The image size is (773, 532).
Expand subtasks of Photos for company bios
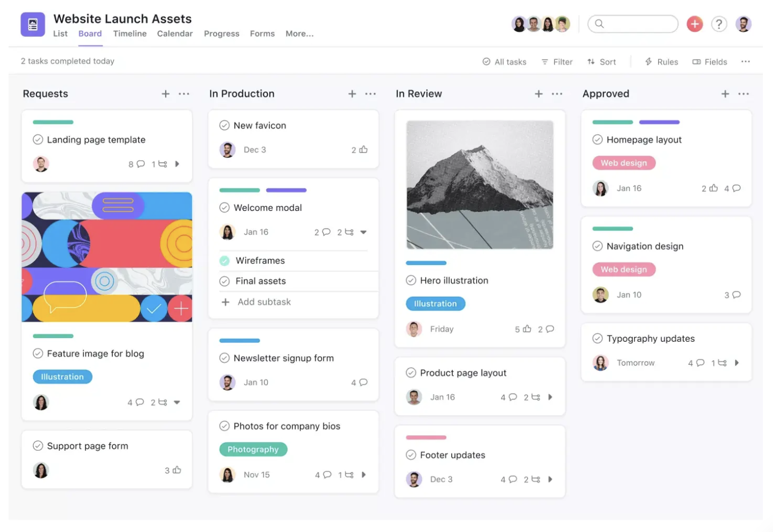364,475
